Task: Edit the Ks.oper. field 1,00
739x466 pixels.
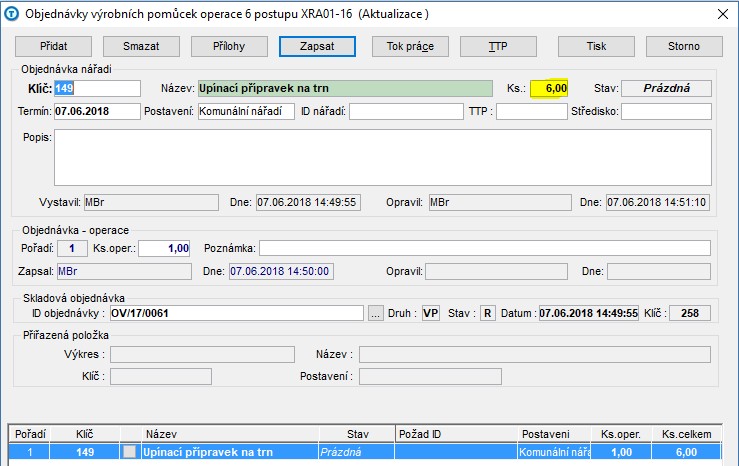Action: pyautogui.click(x=164, y=248)
